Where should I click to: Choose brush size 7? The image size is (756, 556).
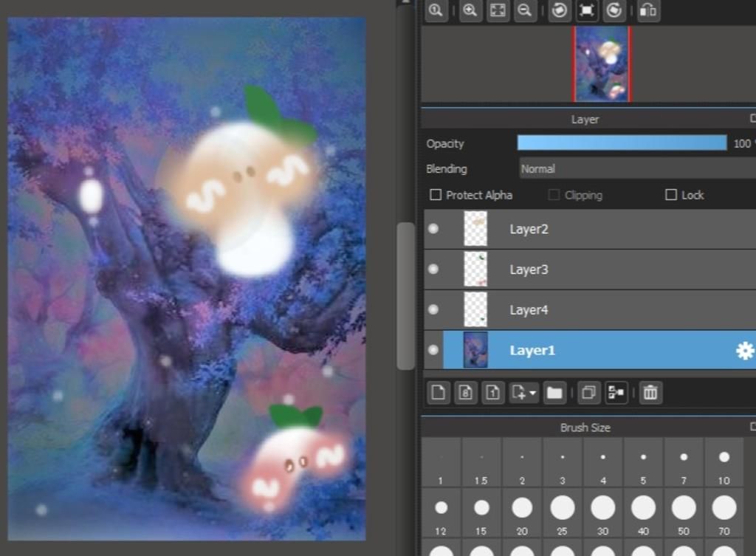click(x=684, y=464)
